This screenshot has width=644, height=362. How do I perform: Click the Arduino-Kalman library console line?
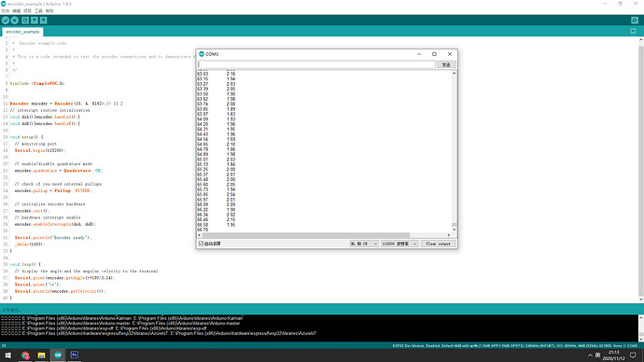click(122, 318)
